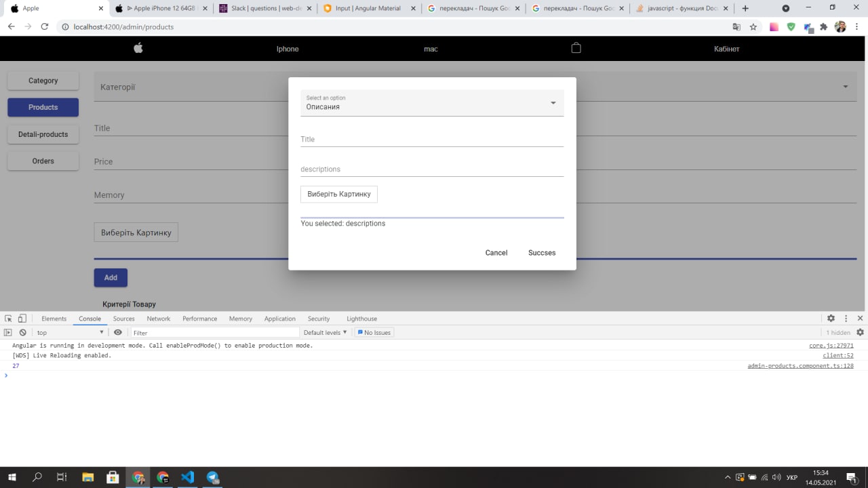The image size is (868, 488).
Task: Click УКР keyboard language indicator
Action: click(x=791, y=477)
